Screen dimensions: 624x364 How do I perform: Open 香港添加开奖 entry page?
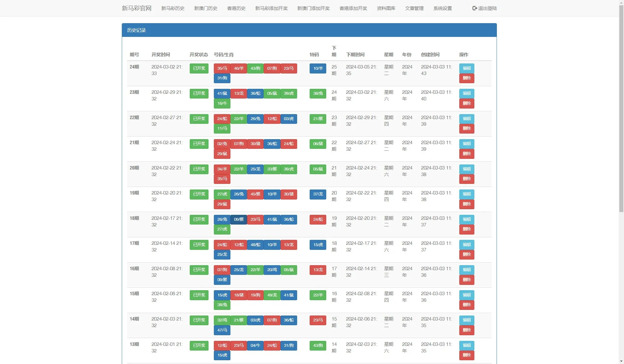[353, 8]
